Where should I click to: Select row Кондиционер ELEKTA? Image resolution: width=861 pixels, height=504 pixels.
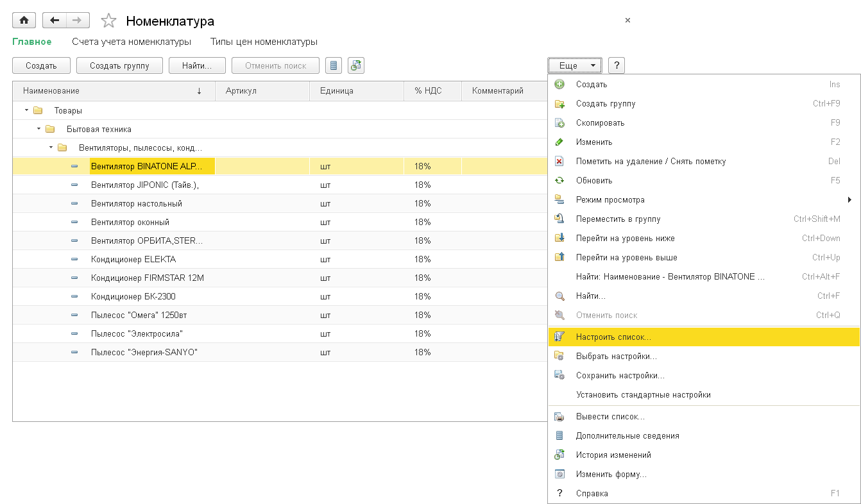(x=280, y=259)
